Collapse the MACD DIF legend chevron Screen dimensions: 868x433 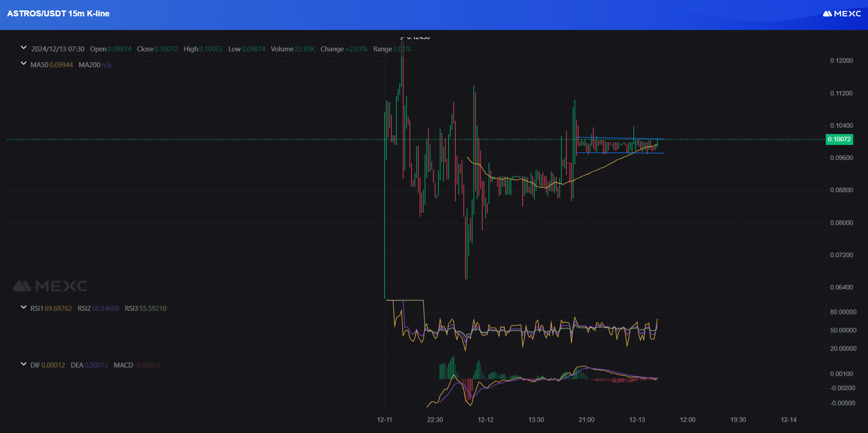[x=24, y=364]
